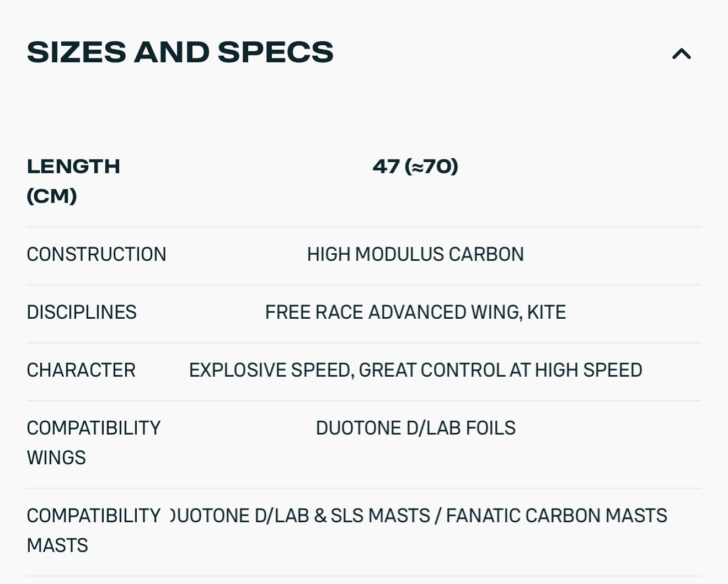
Task: Click the CHARACTER row label
Action: tap(81, 370)
